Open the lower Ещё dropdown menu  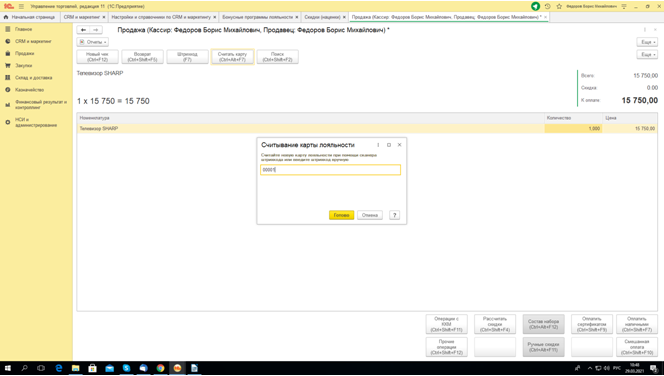[x=647, y=54]
